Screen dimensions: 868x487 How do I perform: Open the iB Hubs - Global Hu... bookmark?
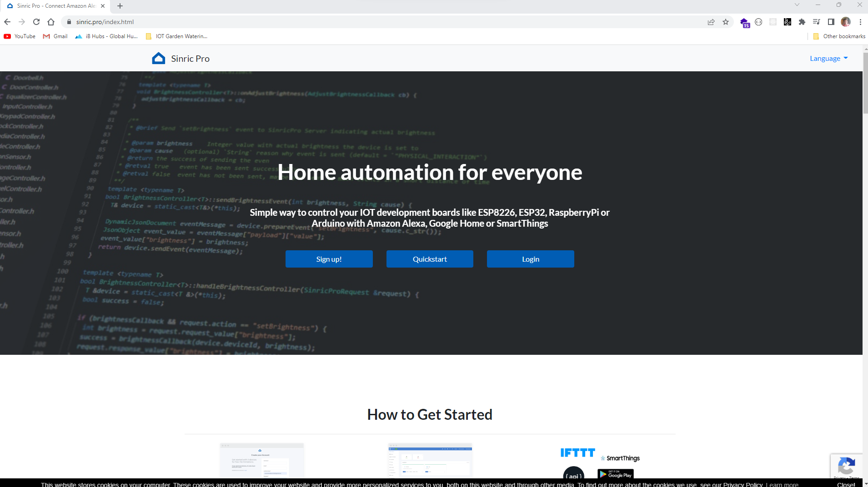tap(106, 36)
